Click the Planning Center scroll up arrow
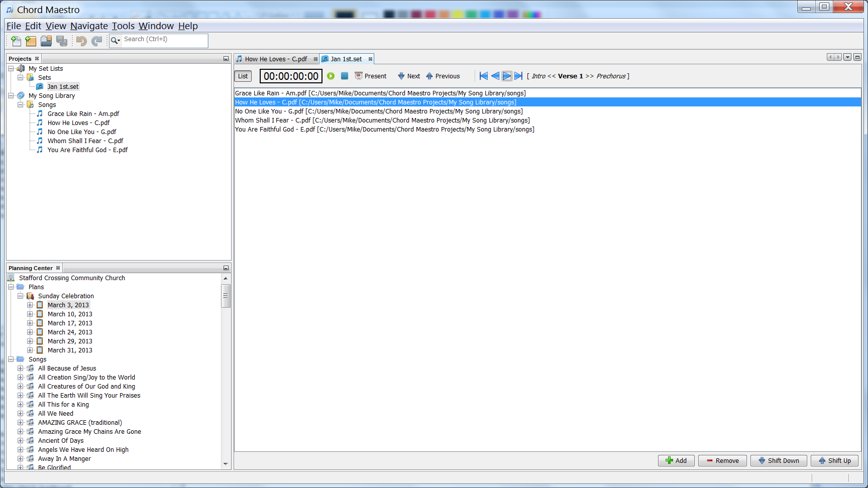868x488 pixels. pyautogui.click(x=226, y=279)
